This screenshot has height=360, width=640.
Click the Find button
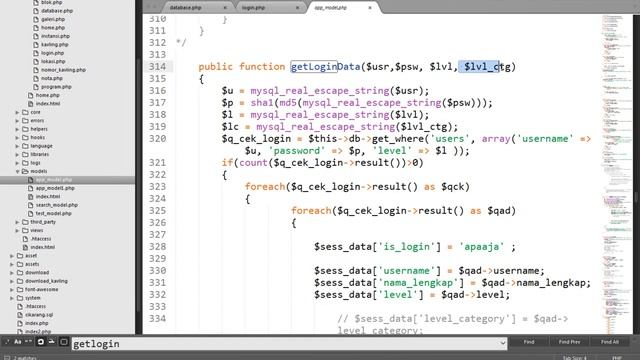click(529, 342)
